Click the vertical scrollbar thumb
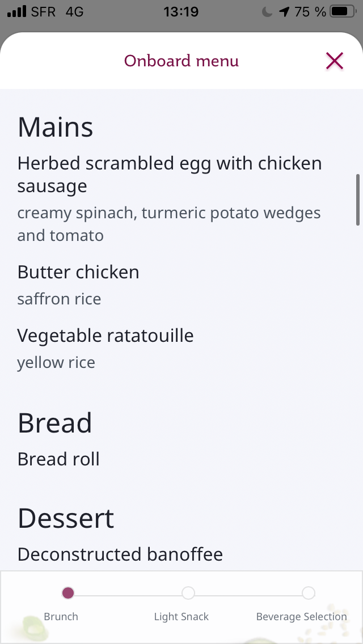Screen dimensions: 363x644 (x=358, y=200)
